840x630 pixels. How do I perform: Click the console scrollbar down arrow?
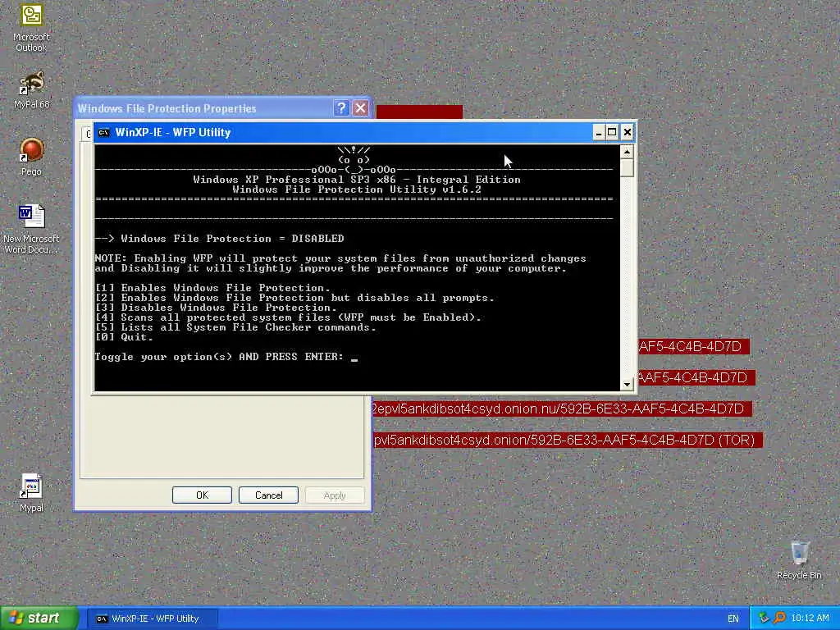pos(627,384)
